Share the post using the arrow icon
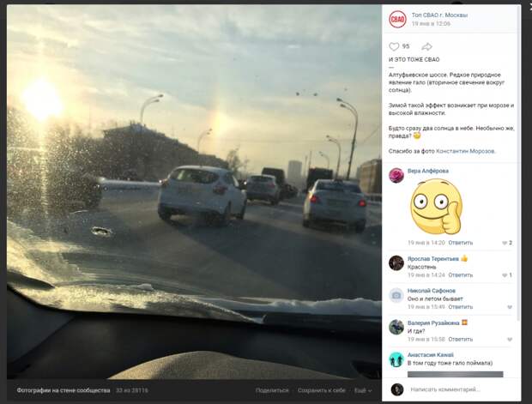Image resolution: width=532 pixels, height=404 pixels. click(x=426, y=46)
